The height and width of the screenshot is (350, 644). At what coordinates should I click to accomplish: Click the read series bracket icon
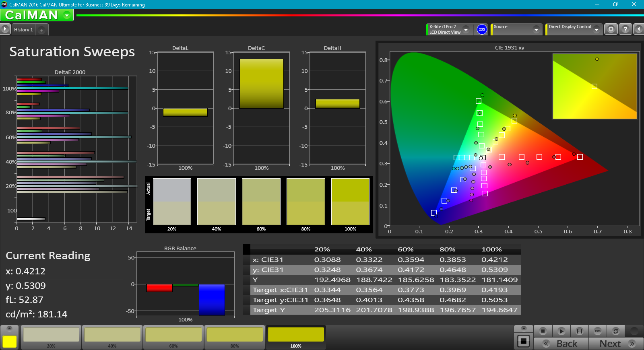pos(579,331)
